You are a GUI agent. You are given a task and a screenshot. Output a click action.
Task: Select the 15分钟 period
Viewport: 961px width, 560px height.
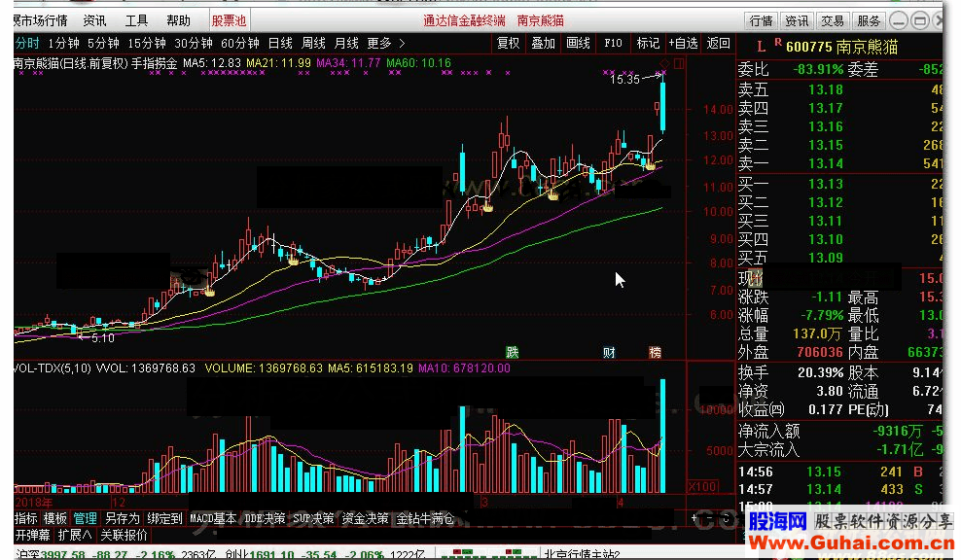pos(147,44)
